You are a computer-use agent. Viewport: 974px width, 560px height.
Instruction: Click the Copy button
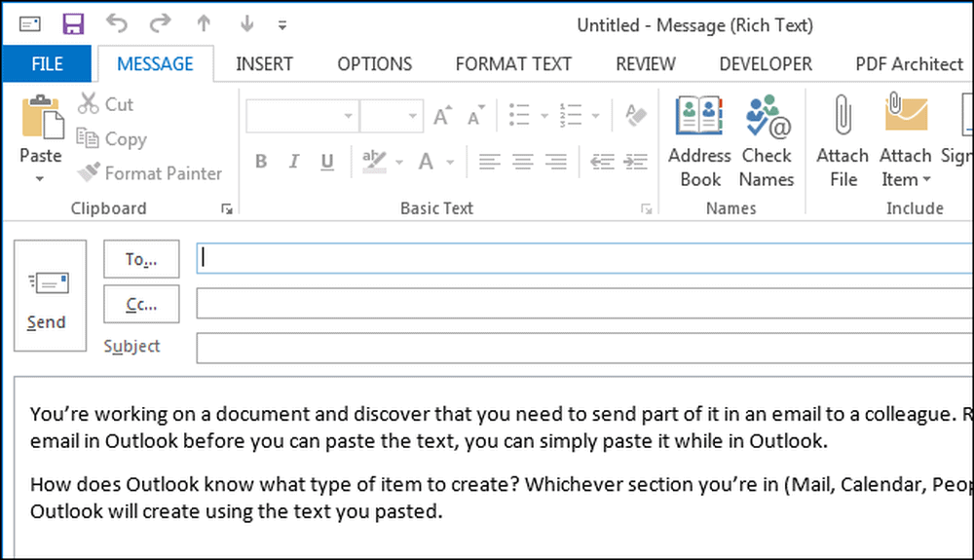(x=112, y=138)
